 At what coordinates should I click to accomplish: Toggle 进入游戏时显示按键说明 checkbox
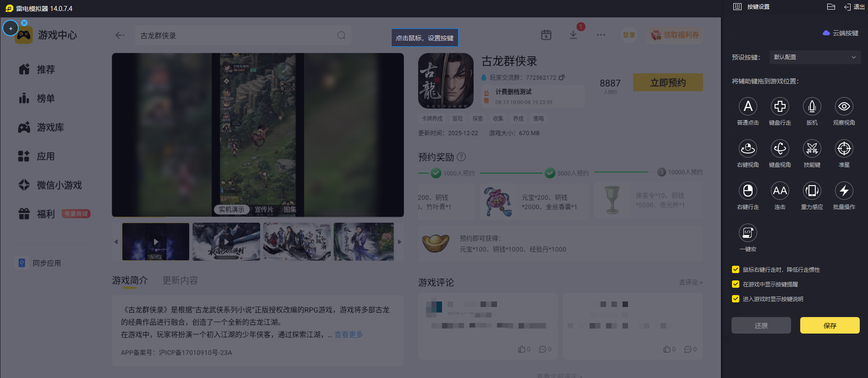click(x=736, y=299)
